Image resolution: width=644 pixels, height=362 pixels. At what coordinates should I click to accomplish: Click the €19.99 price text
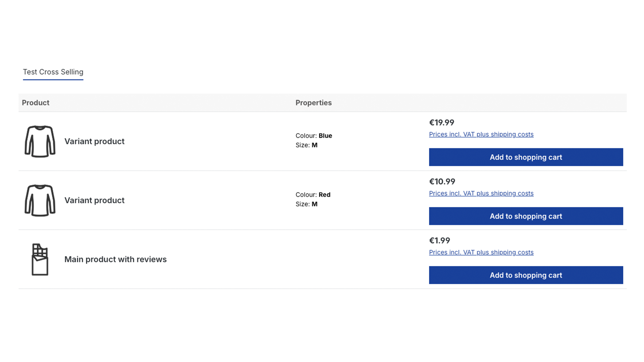coord(441,123)
